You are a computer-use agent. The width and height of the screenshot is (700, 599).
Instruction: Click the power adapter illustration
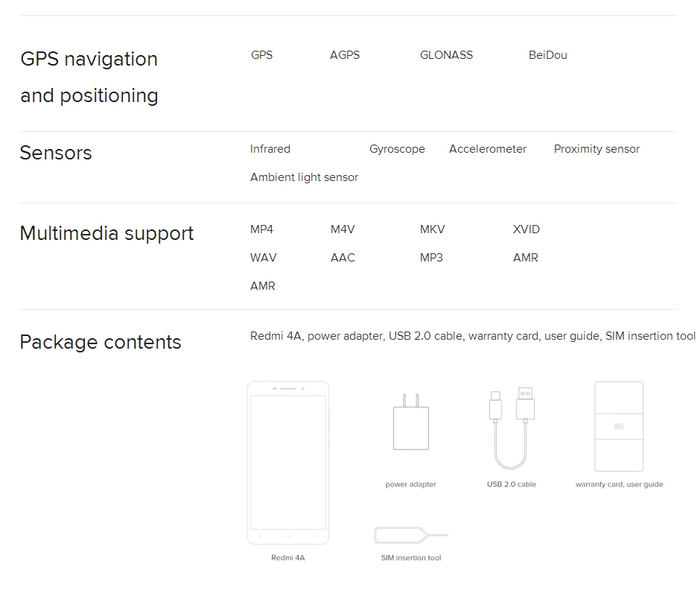(411, 422)
